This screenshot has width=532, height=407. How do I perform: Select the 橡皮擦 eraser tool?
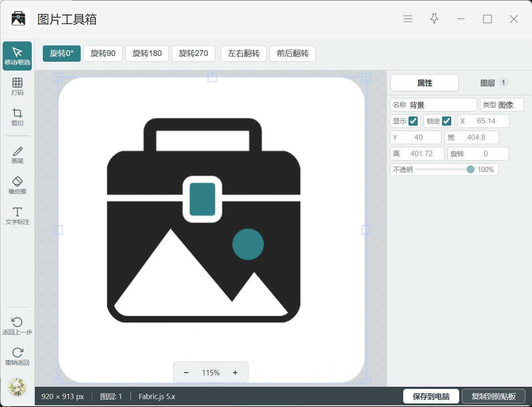17,185
